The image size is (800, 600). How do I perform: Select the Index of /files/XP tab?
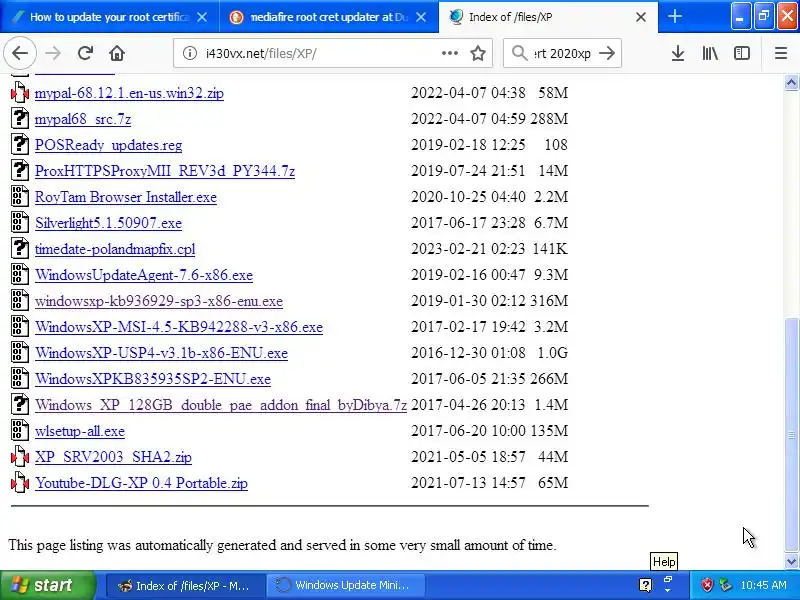coord(548,17)
